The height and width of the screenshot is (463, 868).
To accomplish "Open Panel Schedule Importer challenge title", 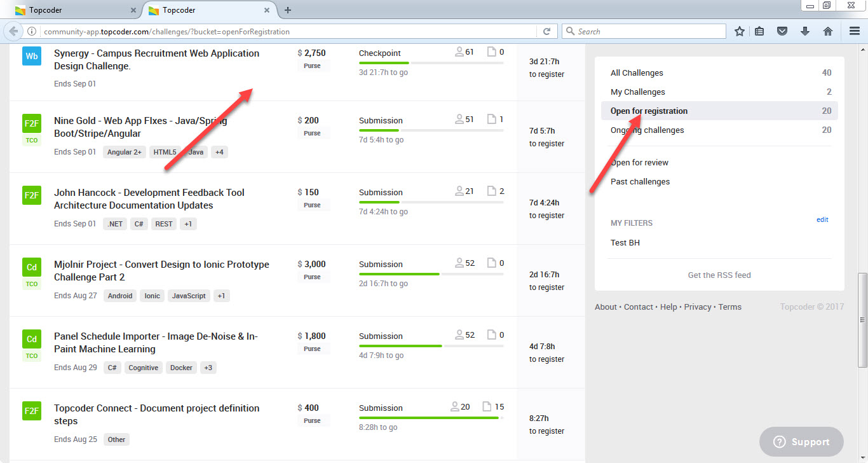I will point(156,343).
